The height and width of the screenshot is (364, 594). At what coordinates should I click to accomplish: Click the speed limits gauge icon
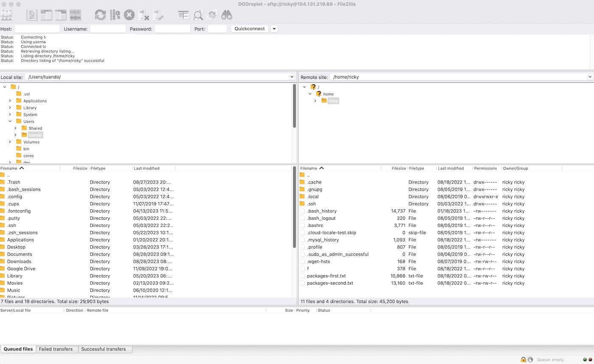pos(530,359)
